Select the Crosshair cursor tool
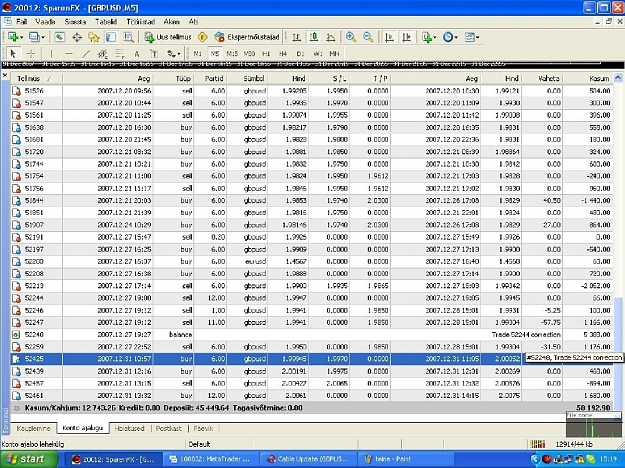Image resolution: width=625 pixels, height=468 pixels. (x=31, y=53)
